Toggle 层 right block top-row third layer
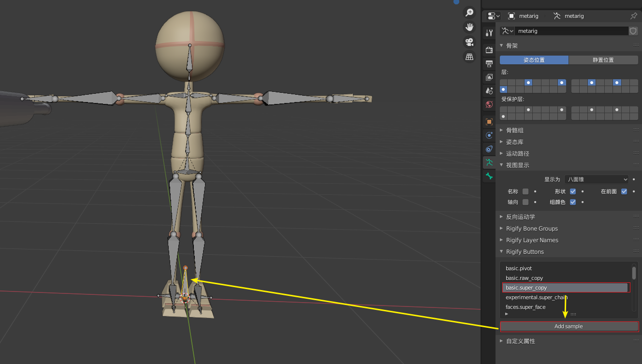Viewport: 642px width, 364px height. 591,83
